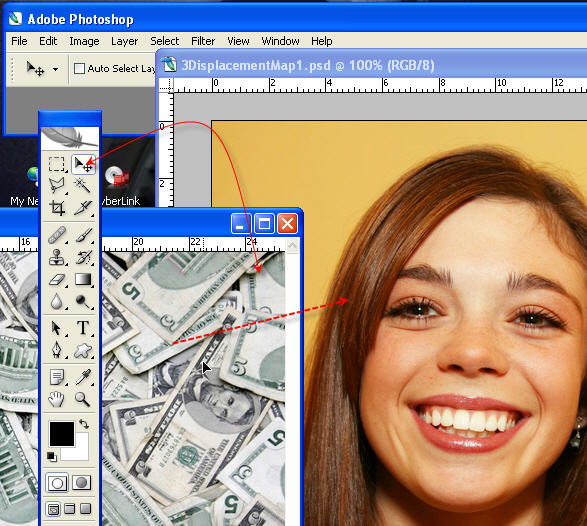Select the Move tool in toolbox
The width and height of the screenshot is (587, 526).
coord(83,164)
